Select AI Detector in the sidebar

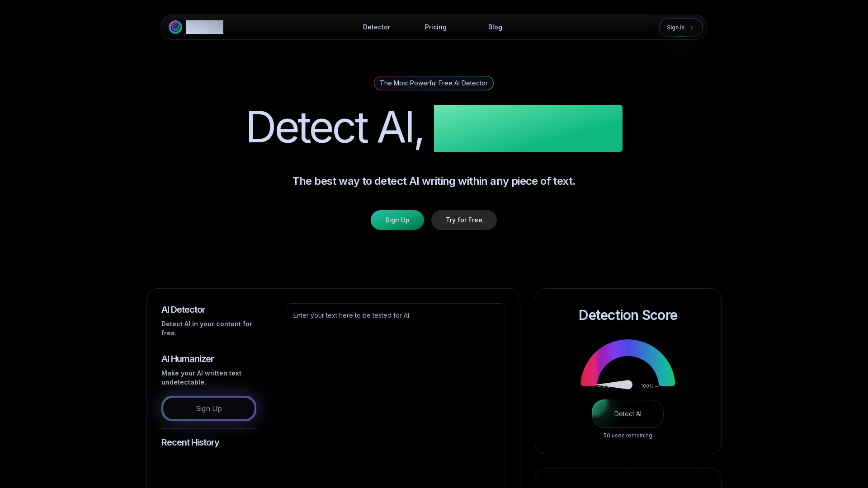[x=183, y=310]
